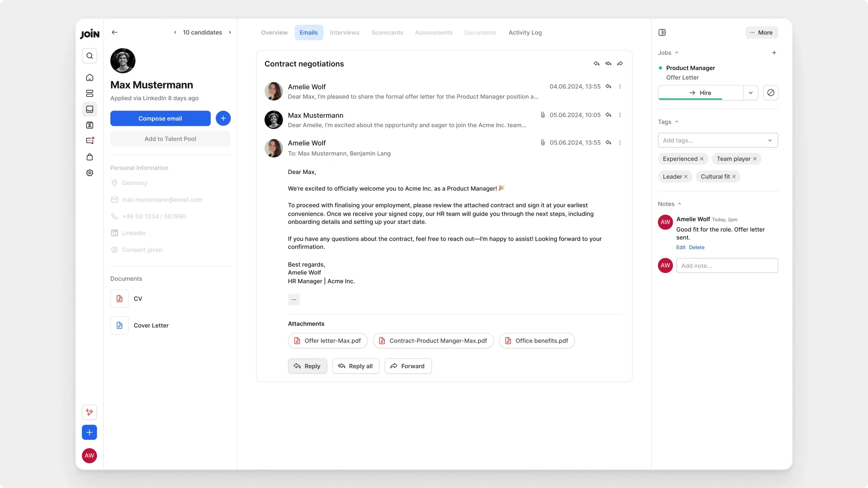The height and width of the screenshot is (488, 868).
Task: Open the Add tags dropdown
Action: [718, 140]
